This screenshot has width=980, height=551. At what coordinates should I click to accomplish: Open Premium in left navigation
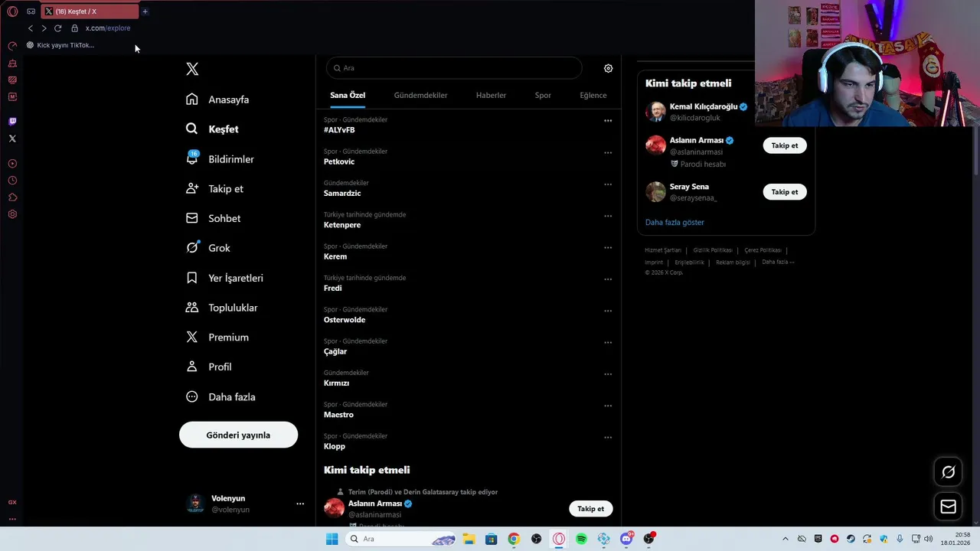[x=218, y=337]
